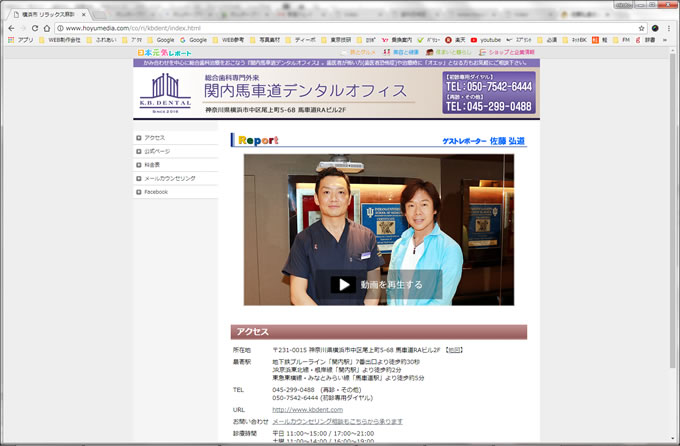
Task: Open the 食とグルメ category link
Action: [x=358, y=52]
